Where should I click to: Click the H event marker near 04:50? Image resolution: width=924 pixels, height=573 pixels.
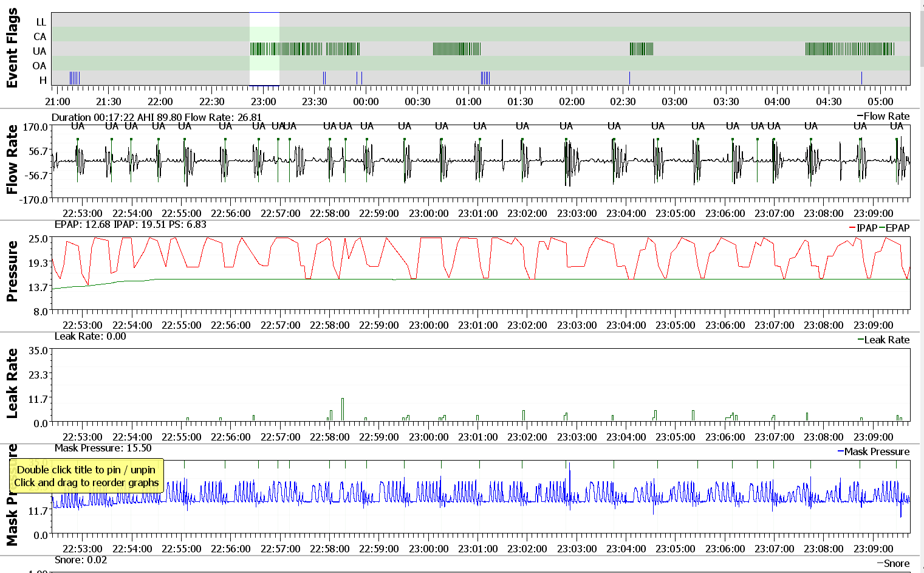tap(861, 78)
